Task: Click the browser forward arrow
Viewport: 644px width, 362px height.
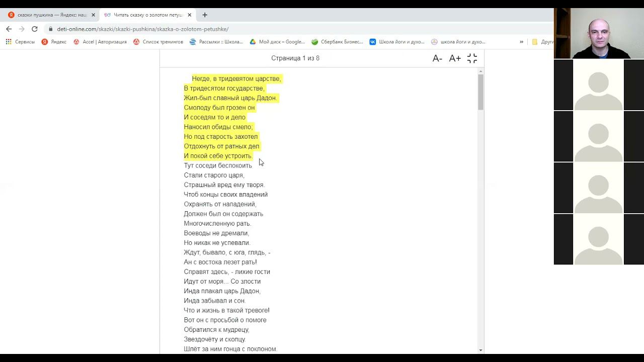Action: [22, 29]
